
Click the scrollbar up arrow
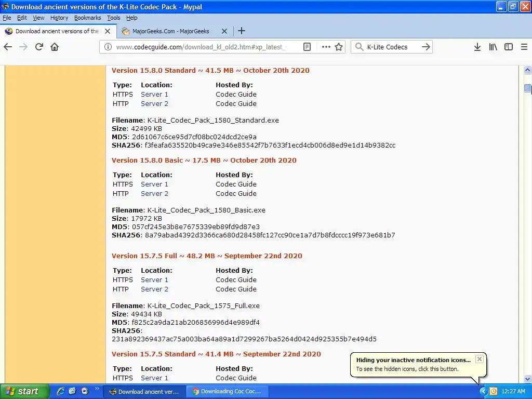click(527, 70)
